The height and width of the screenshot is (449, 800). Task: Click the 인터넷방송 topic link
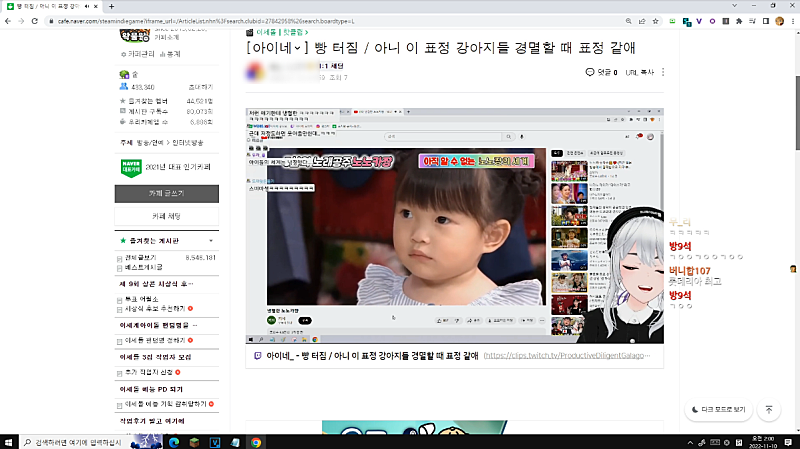(187, 143)
